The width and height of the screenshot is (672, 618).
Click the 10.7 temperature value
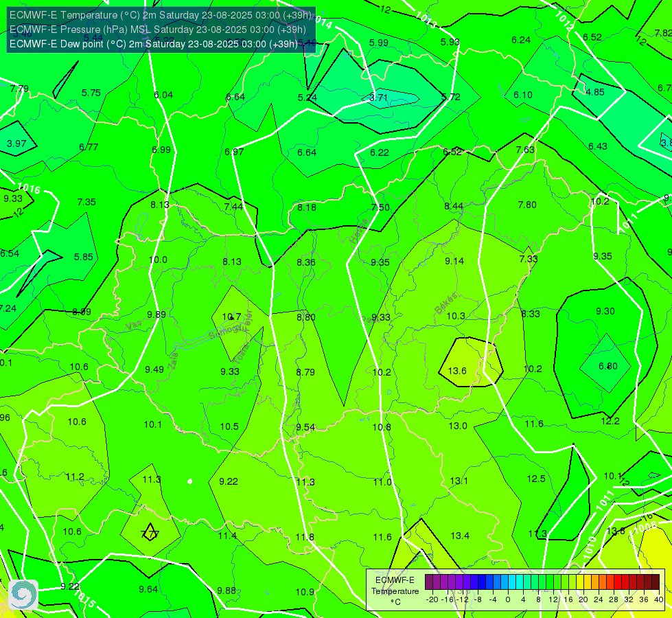(x=231, y=317)
